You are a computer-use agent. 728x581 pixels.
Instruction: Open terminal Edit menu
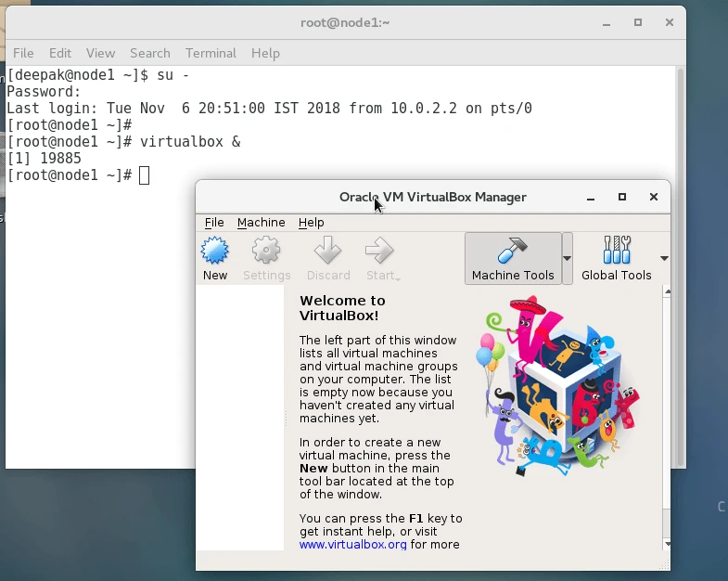point(60,54)
